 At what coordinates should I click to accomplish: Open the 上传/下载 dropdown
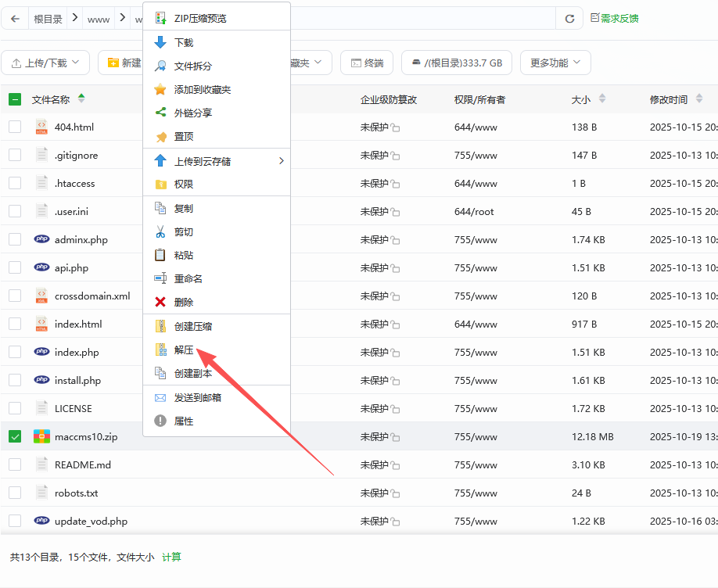tap(45, 63)
